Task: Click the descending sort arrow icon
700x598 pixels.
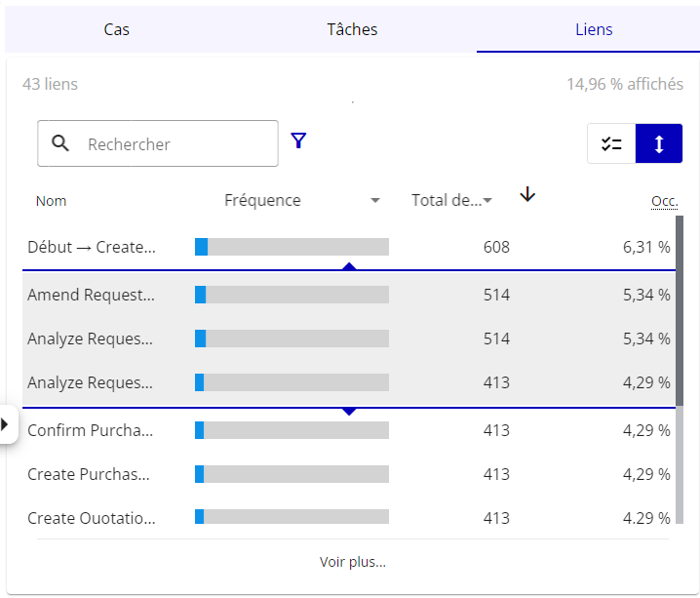Action: [527, 195]
